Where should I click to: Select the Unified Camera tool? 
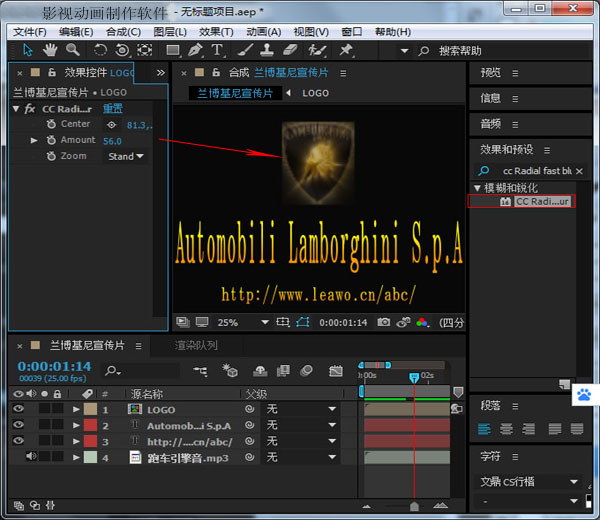(122, 50)
